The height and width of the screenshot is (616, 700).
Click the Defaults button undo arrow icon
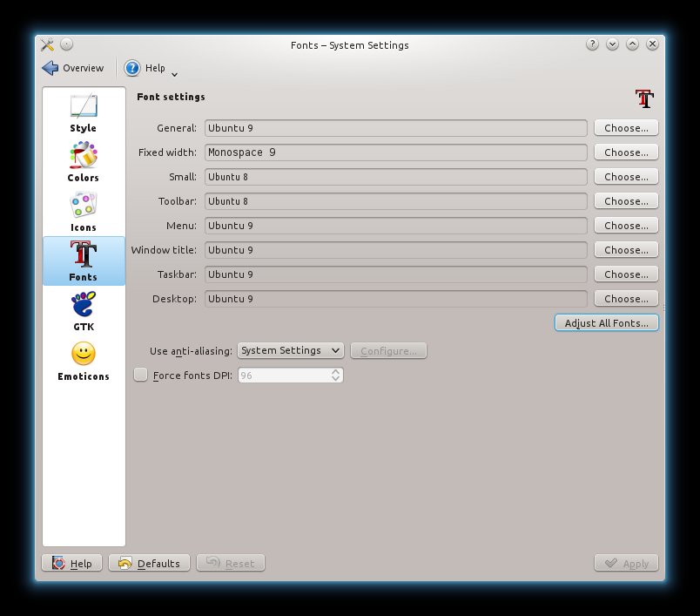click(125, 563)
